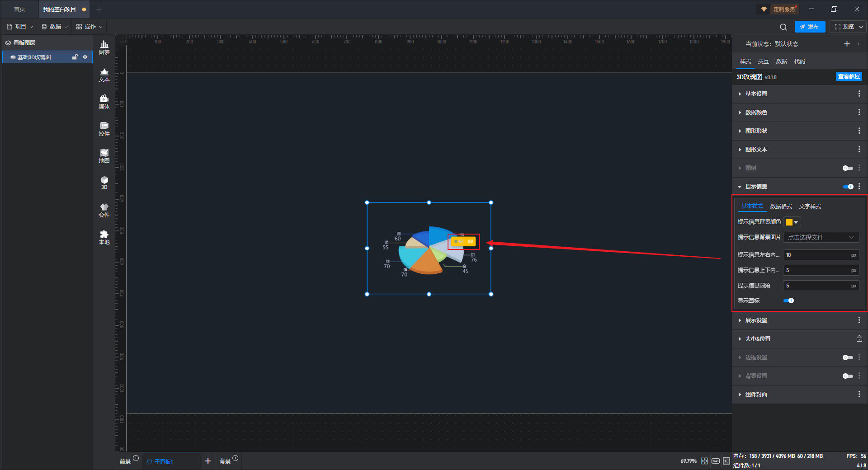Click the 提示信息上下内边距 input field
The width and height of the screenshot is (868, 470).
tap(821, 270)
